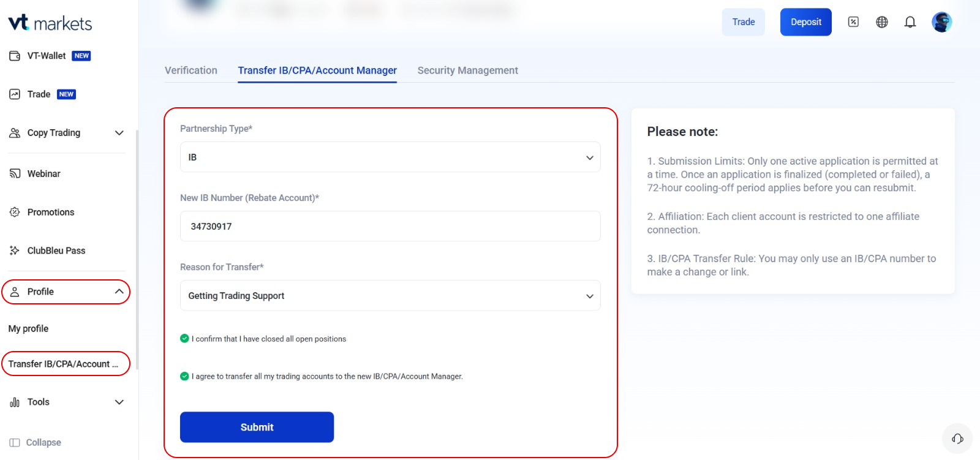
Task: Click the Collapse sidebar label
Action: pos(43,443)
